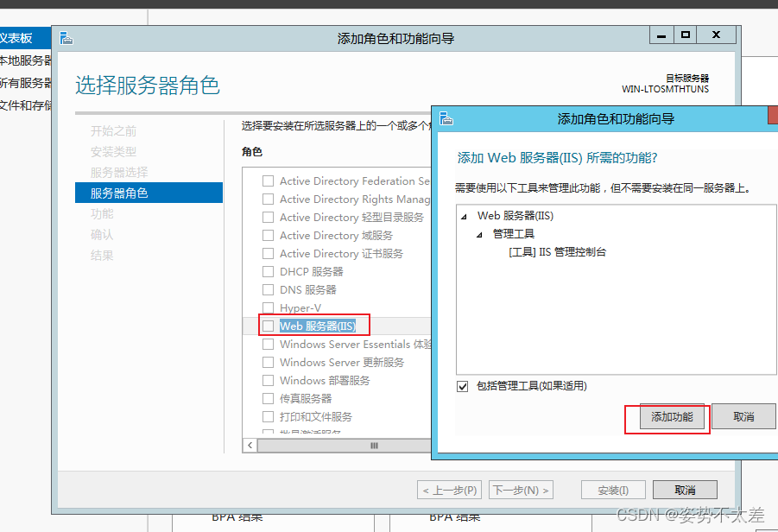Image resolution: width=778 pixels, height=532 pixels.
Task: Go to 功能 wizard step
Action: (102, 214)
